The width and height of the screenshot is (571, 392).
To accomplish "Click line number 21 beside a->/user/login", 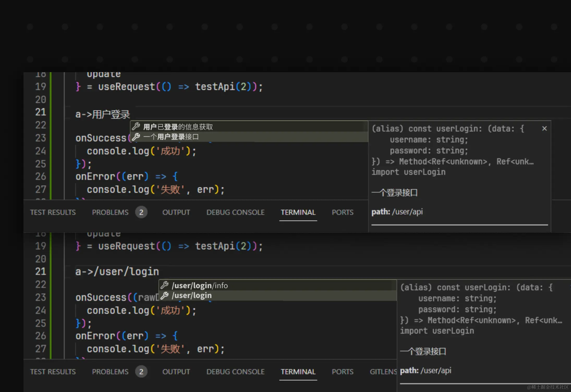I will pyautogui.click(x=41, y=271).
